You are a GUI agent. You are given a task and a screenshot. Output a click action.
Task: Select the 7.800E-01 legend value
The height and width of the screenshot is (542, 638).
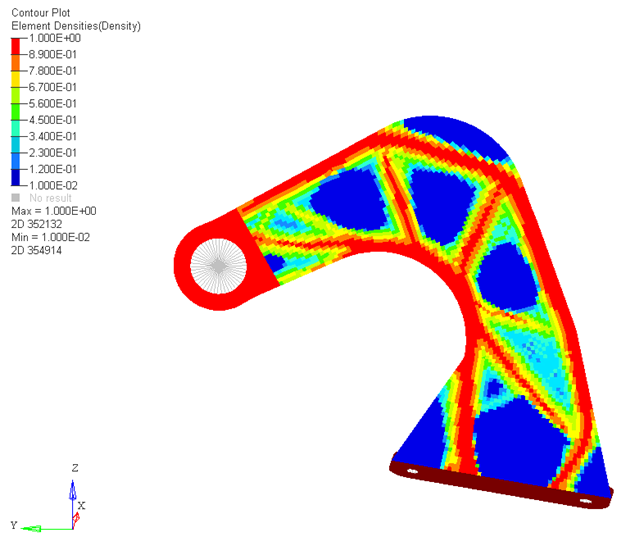click(x=53, y=71)
